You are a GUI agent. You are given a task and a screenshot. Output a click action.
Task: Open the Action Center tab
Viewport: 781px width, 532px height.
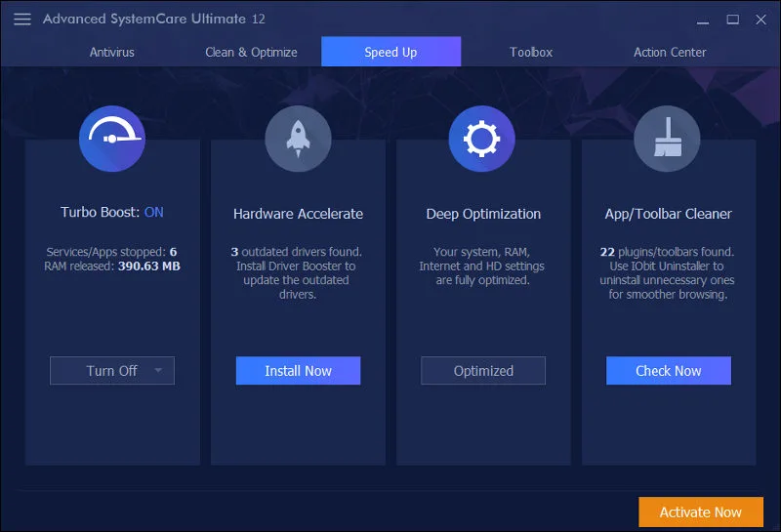coord(670,52)
